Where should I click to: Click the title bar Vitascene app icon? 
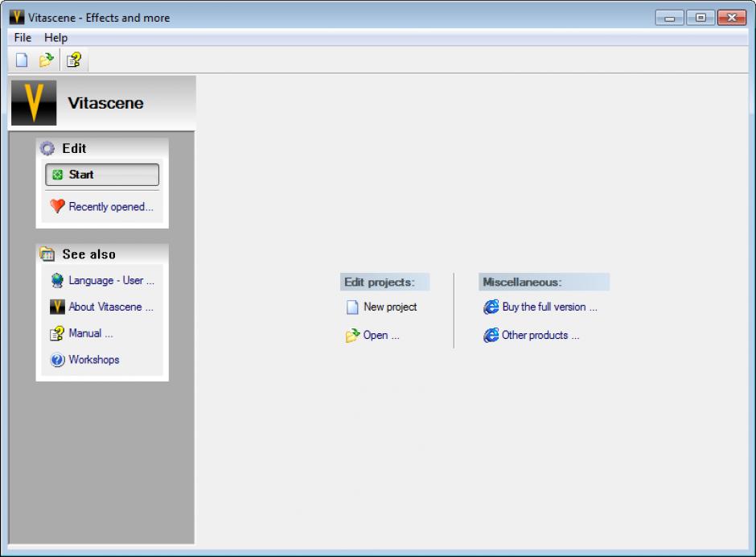coord(17,18)
